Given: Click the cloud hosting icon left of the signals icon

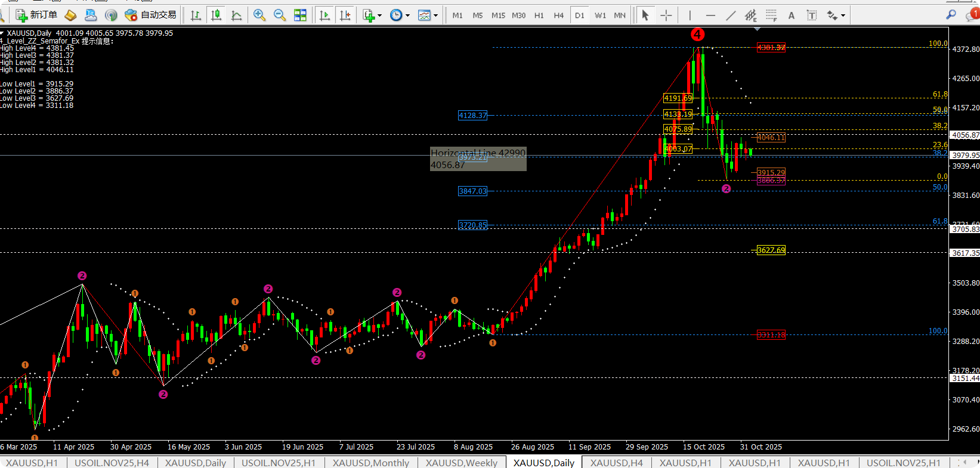Looking at the screenshot, I should coord(91,15).
